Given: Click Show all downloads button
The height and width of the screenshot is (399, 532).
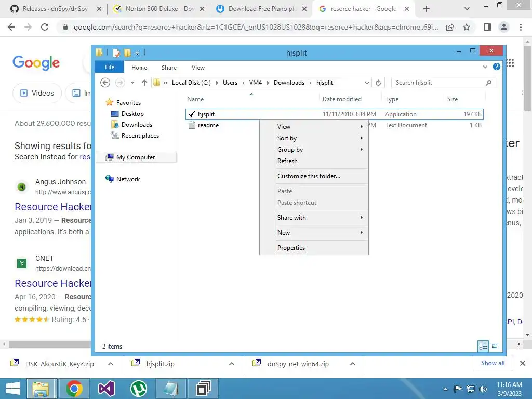Looking at the screenshot, I should [x=493, y=363].
